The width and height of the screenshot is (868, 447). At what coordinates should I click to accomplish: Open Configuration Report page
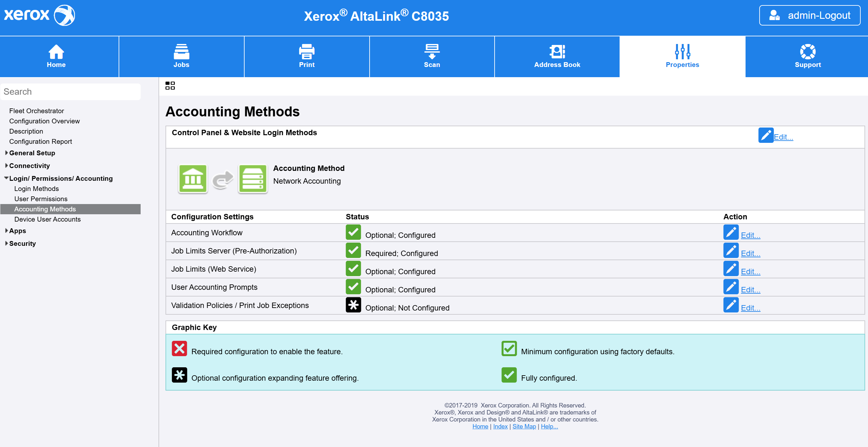(x=40, y=142)
